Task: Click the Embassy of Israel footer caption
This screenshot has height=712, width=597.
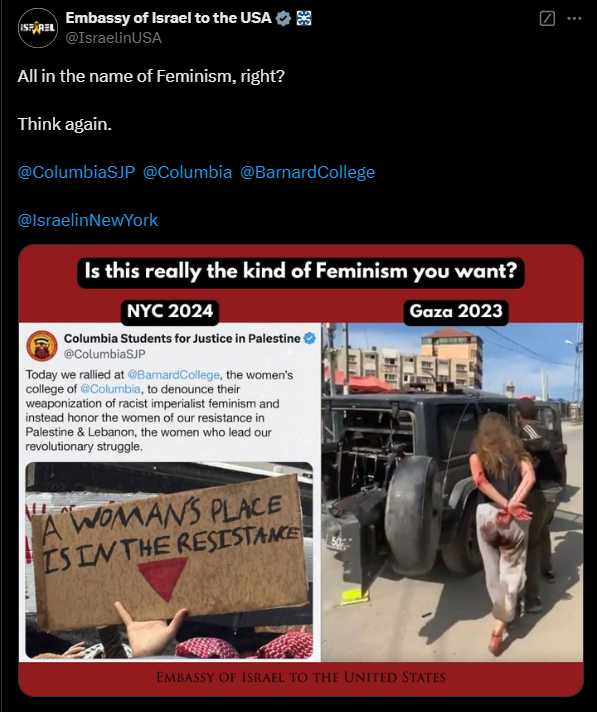Action: (301, 677)
